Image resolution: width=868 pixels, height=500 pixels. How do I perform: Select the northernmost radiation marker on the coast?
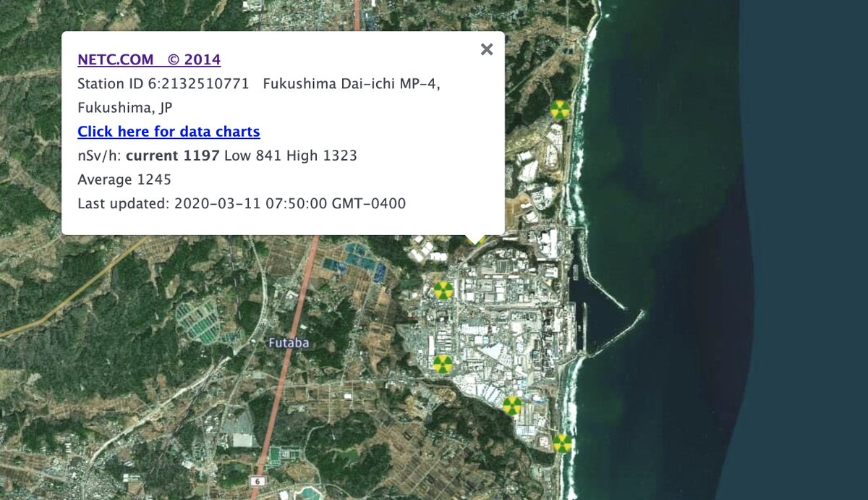click(x=559, y=109)
